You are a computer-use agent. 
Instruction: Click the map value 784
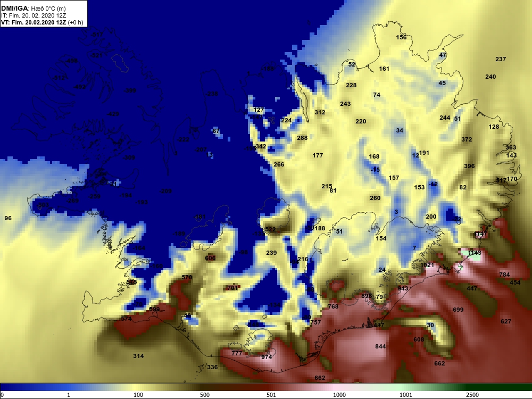(x=504, y=275)
